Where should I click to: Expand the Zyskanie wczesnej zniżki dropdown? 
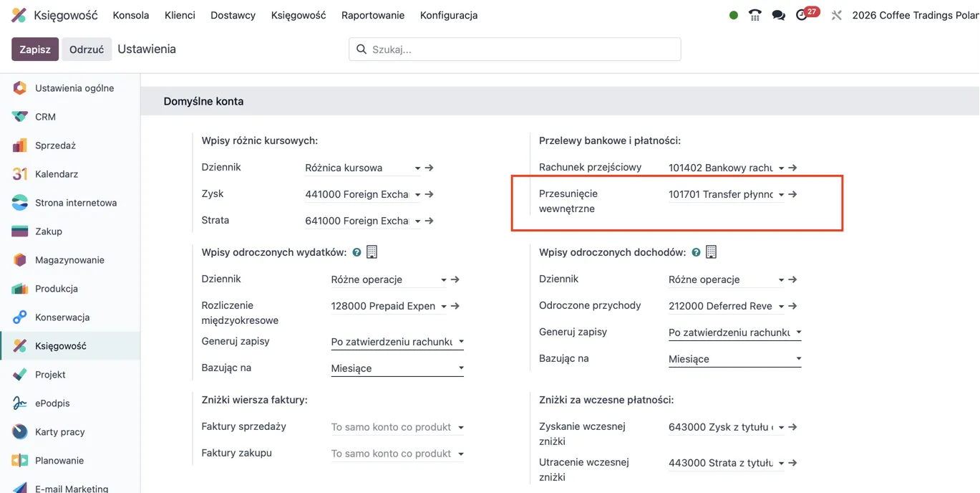pos(781,428)
